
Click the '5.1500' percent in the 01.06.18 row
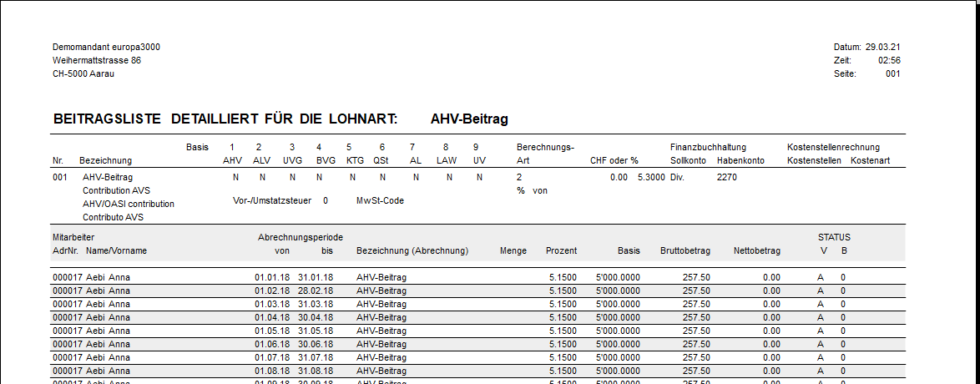563,344
